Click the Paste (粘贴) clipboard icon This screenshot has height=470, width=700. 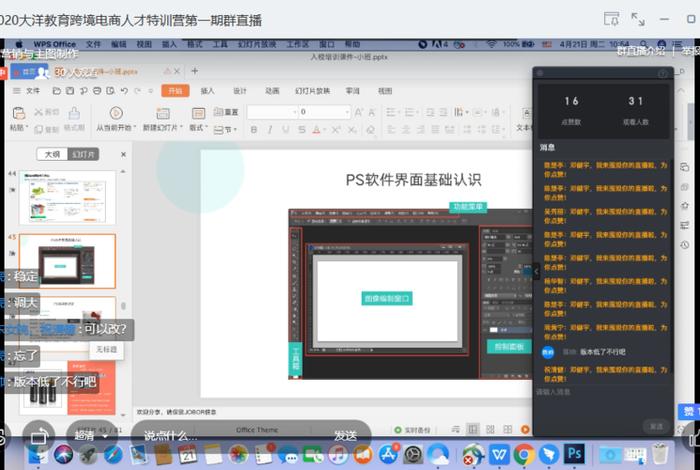pos(18,113)
